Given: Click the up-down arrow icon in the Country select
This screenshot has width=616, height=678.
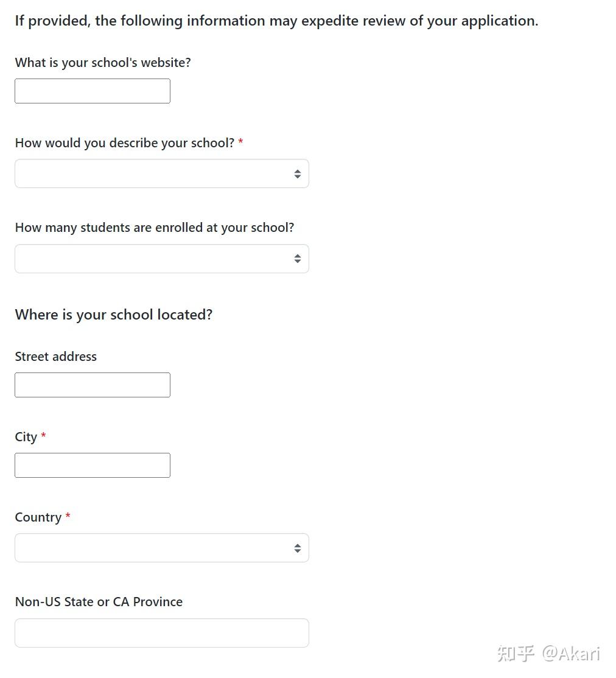Looking at the screenshot, I should (298, 548).
